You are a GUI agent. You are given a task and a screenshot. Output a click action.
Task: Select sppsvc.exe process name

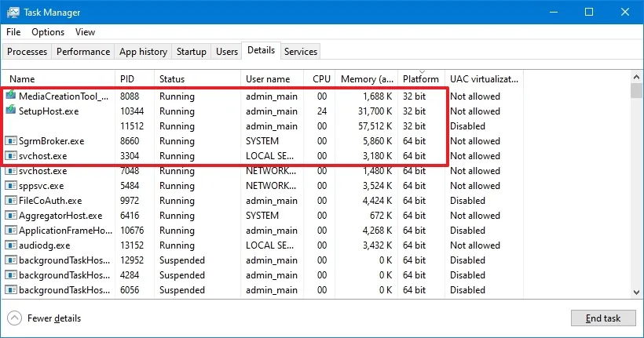coord(41,186)
